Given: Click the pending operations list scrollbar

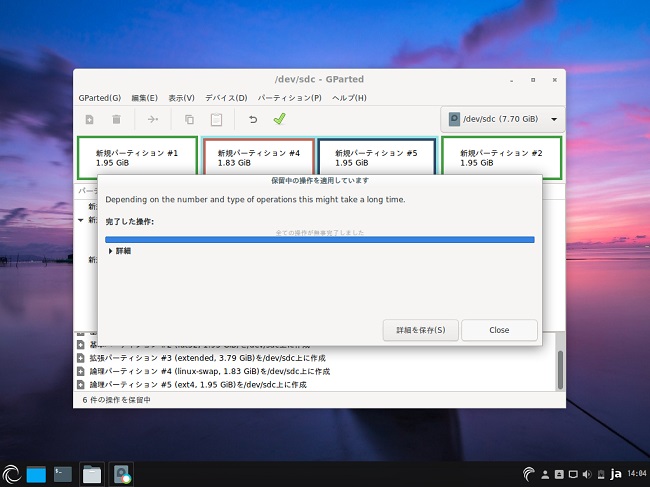Looking at the screenshot, I should click(x=560, y=370).
